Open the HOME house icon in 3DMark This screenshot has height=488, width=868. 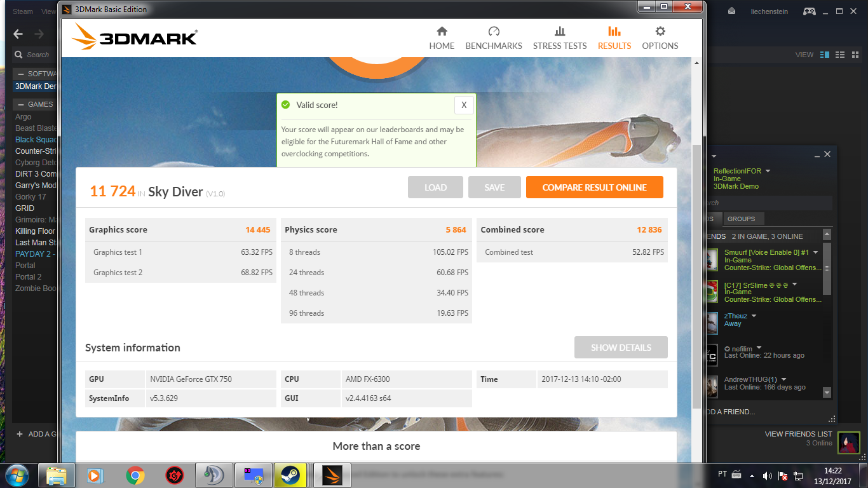tap(442, 31)
